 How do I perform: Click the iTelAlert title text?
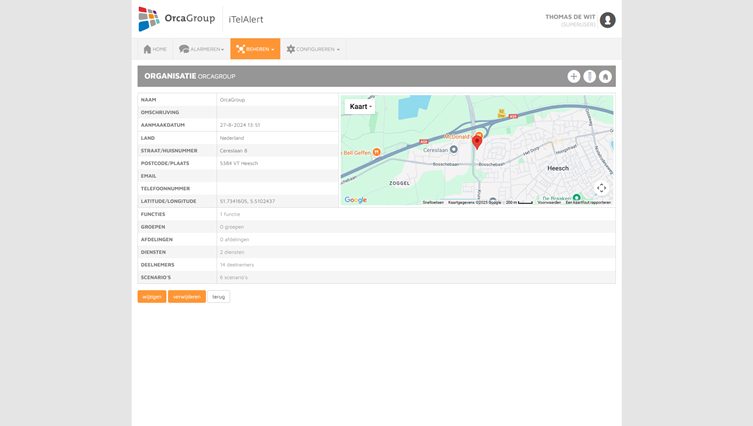pyautogui.click(x=246, y=19)
